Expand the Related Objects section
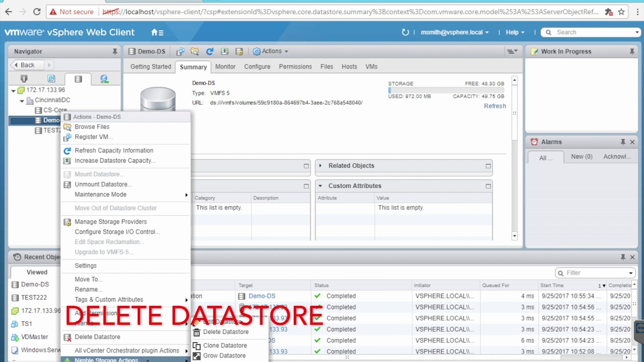 click(x=320, y=165)
